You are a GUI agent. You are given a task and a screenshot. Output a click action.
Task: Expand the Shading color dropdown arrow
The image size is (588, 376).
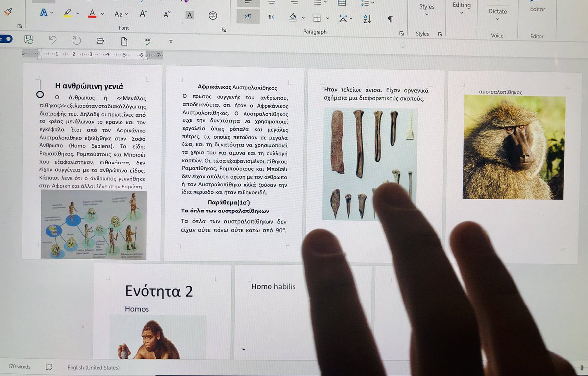click(x=303, y=18)
